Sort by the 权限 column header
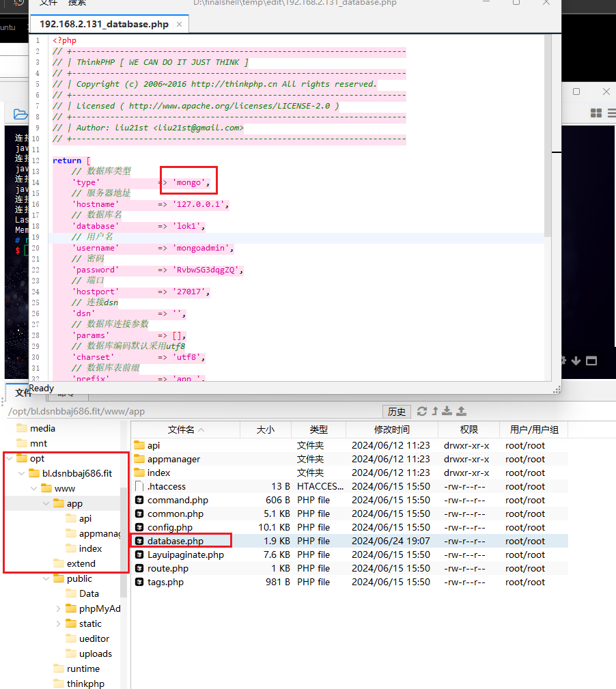Screen dimensions: 616x689 pyautogui.click(x=468, y=430)
